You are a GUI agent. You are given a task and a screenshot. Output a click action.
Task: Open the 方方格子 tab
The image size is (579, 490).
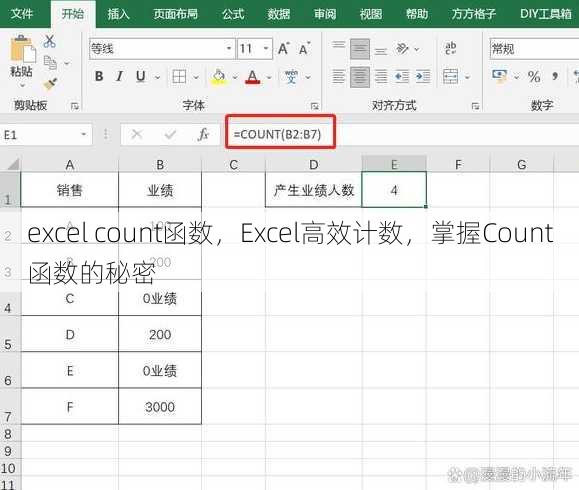pyautogui.click(x=474, y=14)
